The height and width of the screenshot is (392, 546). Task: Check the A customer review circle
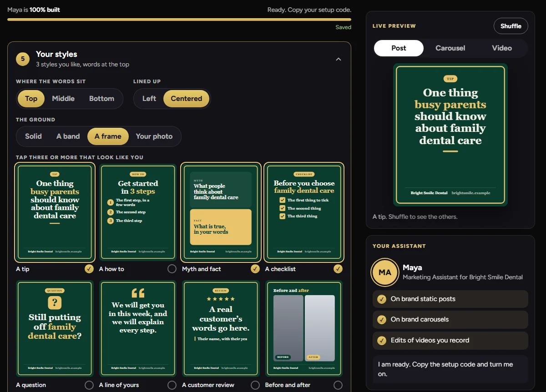(255, 385)
